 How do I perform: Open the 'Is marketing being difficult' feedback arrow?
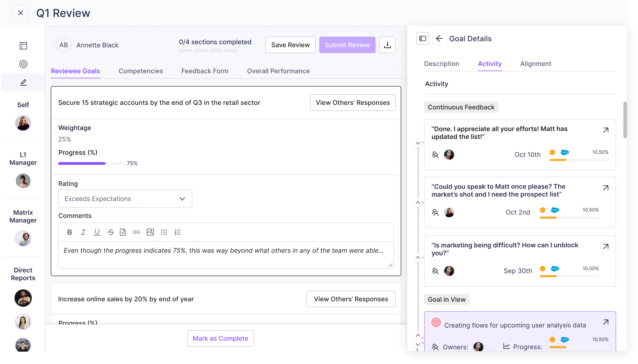coord(605,247)
